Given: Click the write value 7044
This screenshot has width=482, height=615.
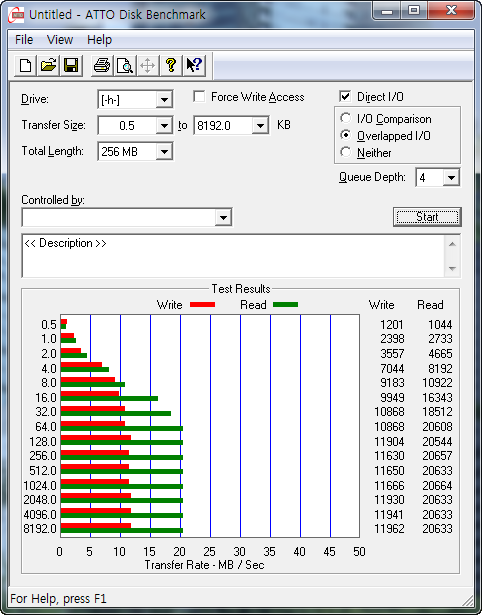Looking at the screenshot, I should tap(392, 369).
